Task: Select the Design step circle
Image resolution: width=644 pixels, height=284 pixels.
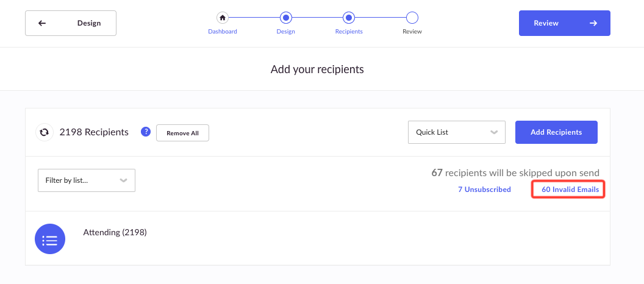Action: 286,18
